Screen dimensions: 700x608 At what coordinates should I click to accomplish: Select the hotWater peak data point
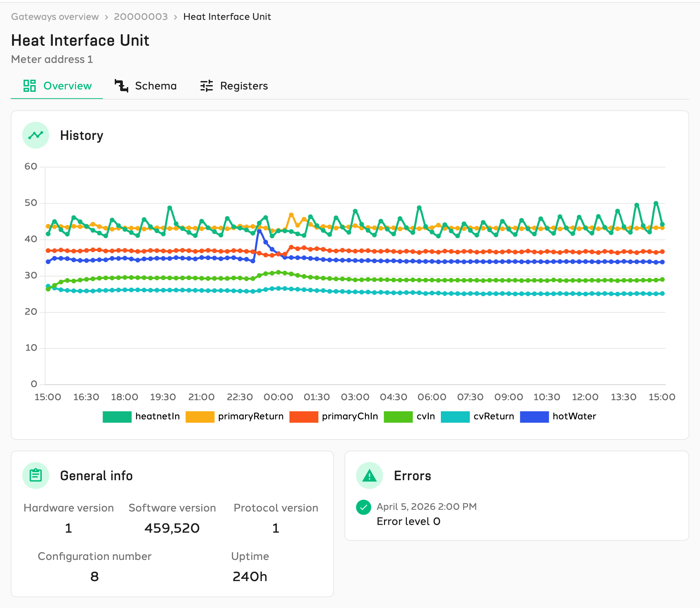point(259,231)
